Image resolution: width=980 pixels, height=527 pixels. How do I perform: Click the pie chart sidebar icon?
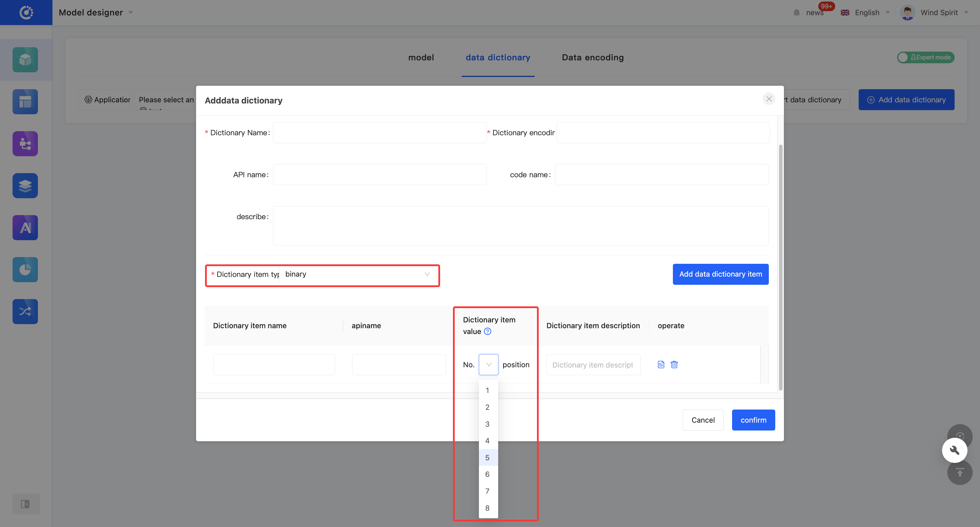(25, 270)
